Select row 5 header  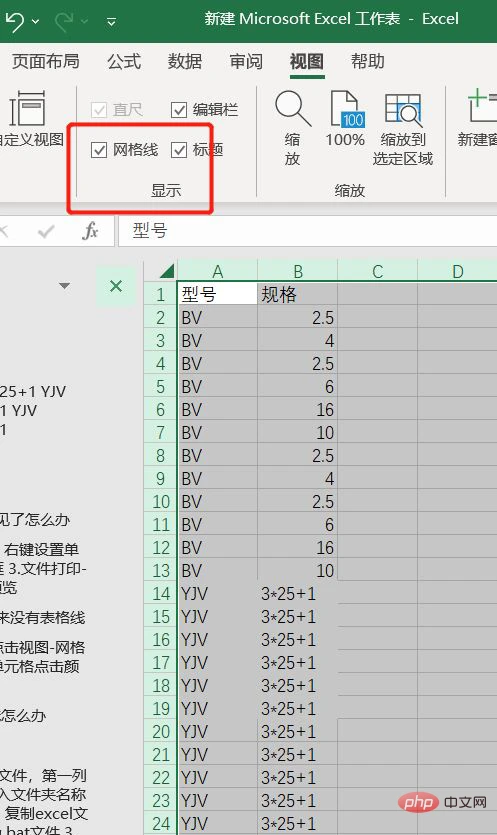(160, 387)
